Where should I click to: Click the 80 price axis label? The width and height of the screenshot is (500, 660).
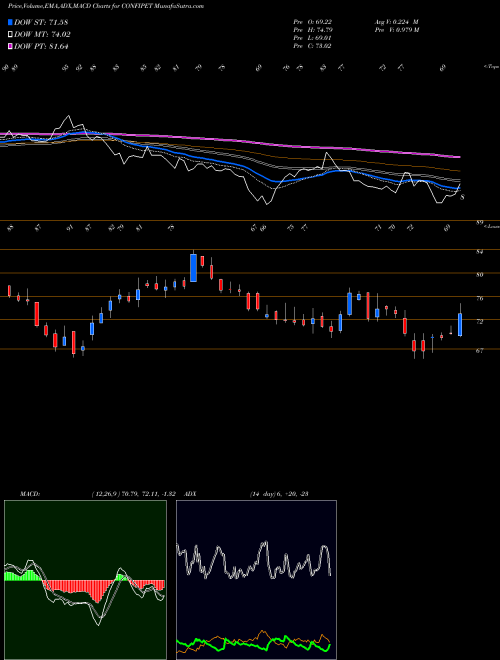pos(479,275)
